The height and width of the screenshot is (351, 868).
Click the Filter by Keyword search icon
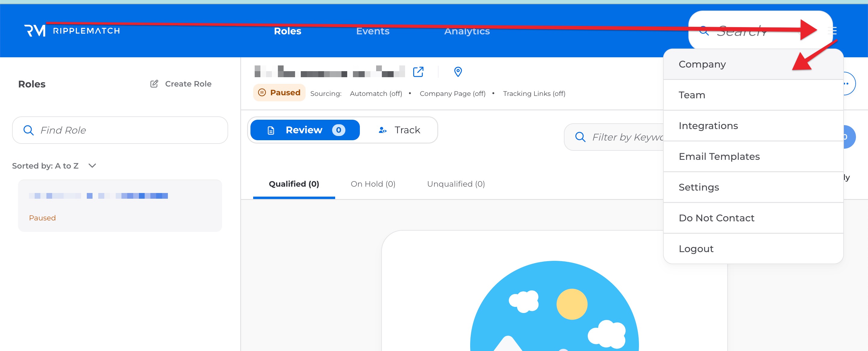(x=580, y=137)
